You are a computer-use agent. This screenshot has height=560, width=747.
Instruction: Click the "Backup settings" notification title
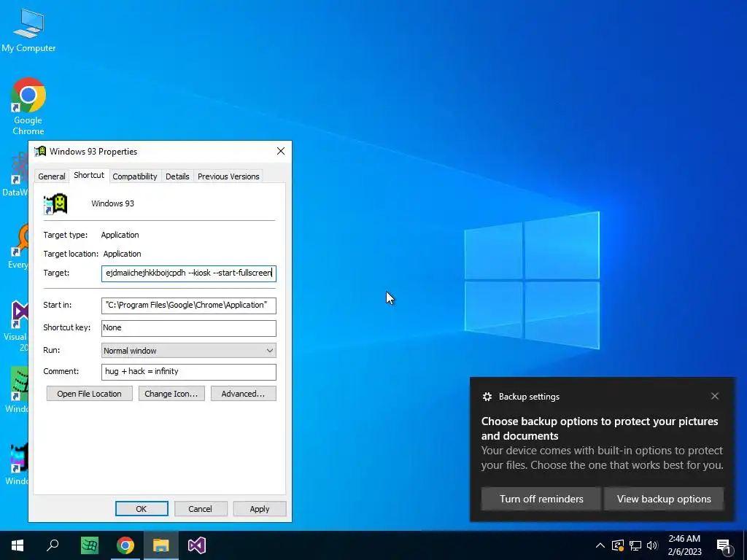click(529, 397)
